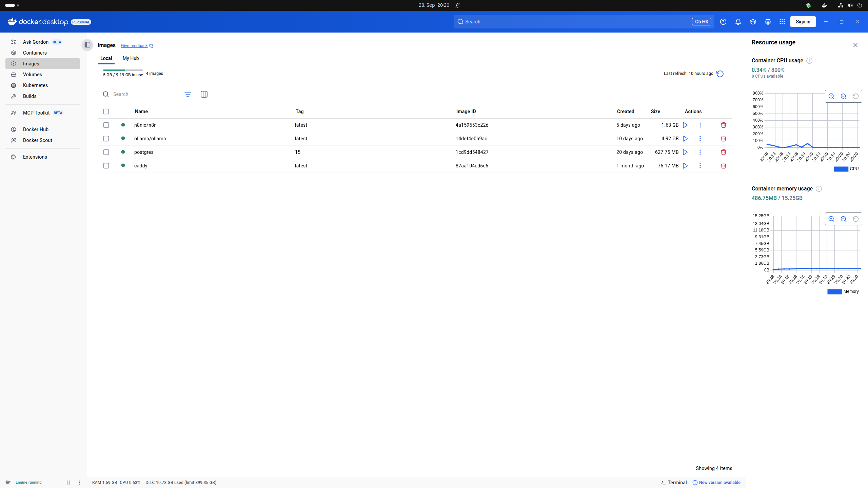Open the Give feedback link
Viewport: 868px width, 488px height.
click(x=134, y=45)
